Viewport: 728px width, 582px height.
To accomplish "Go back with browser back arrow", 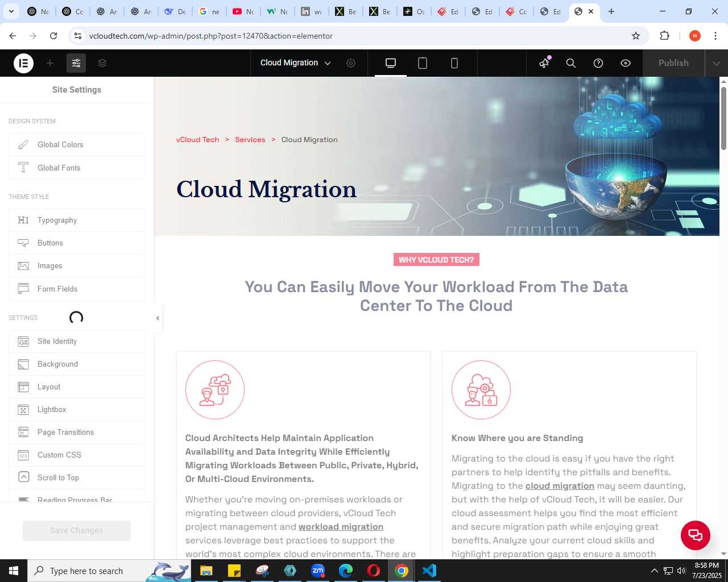I will [13, 36].
